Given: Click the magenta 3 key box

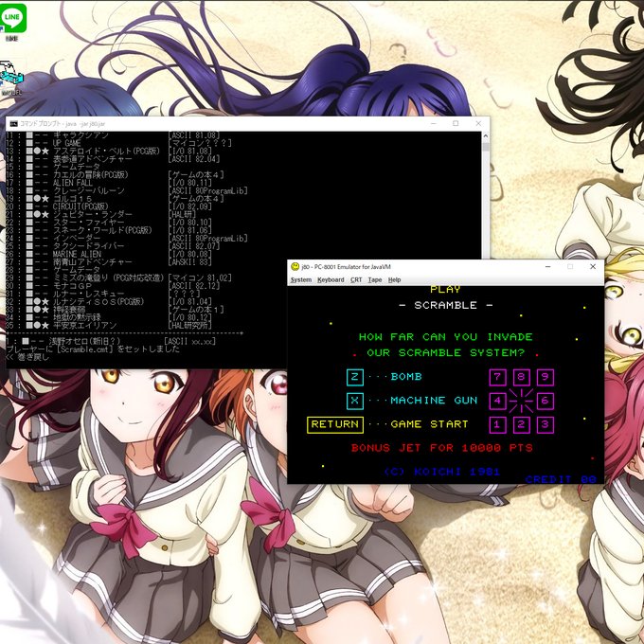Looking at the screenshot, I should pos(546,424).
